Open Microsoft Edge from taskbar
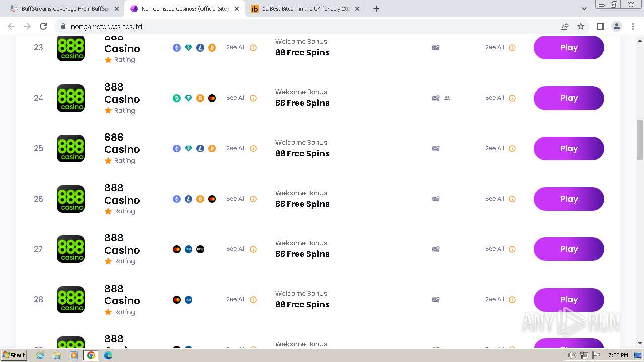This screenshot has width=644, height=362. click(x=108, y=355)
